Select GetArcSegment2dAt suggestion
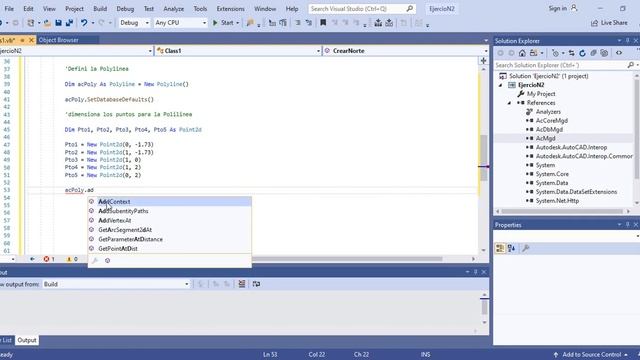The image size is (640, 360). 169,230
